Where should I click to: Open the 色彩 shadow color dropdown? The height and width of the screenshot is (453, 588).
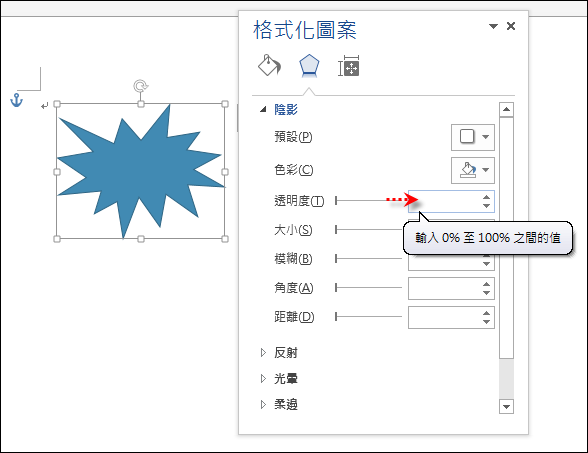[472, 170]
